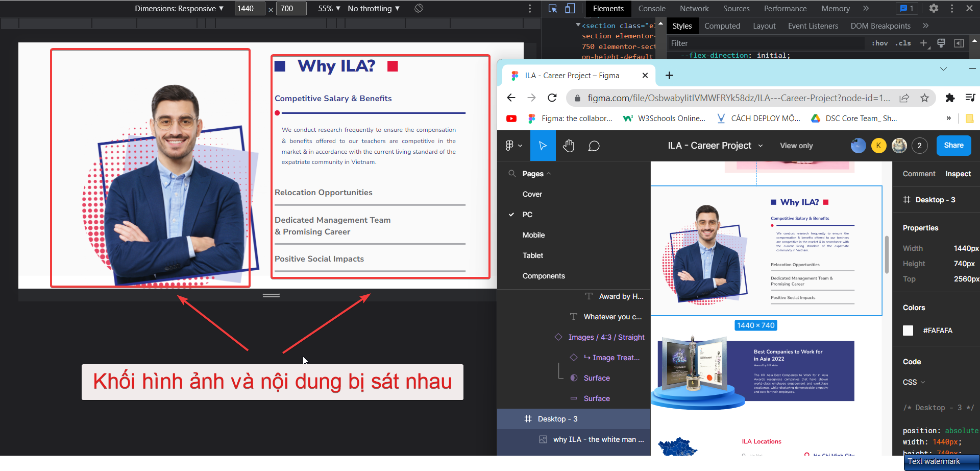Select the Desktop - 3 frame layer

[574, 419]
